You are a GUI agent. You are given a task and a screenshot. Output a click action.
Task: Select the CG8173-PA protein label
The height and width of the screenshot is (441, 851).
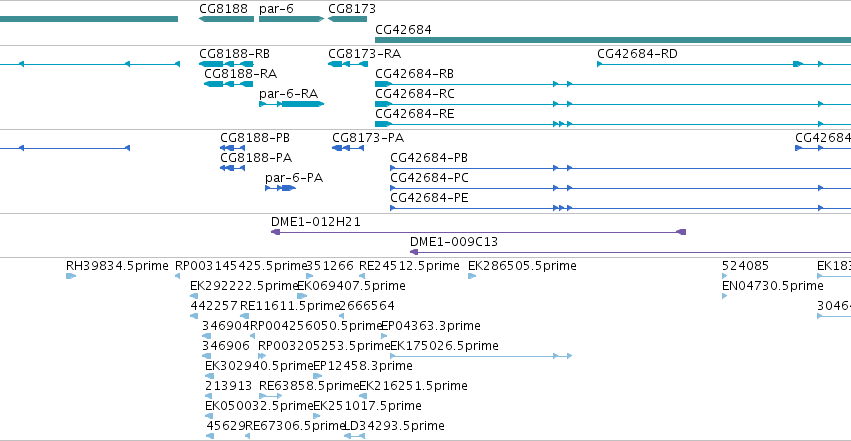tap(368, 138)
